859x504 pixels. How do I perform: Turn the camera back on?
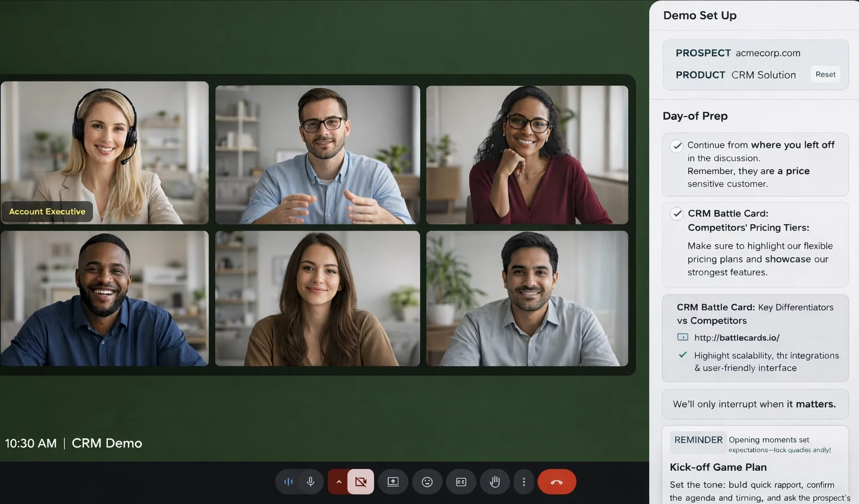click(360, 482)
